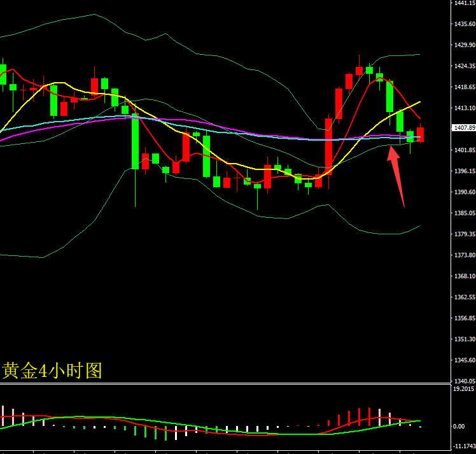
Task: Click the current price tag 1407.89
Action: coord(463,128)
